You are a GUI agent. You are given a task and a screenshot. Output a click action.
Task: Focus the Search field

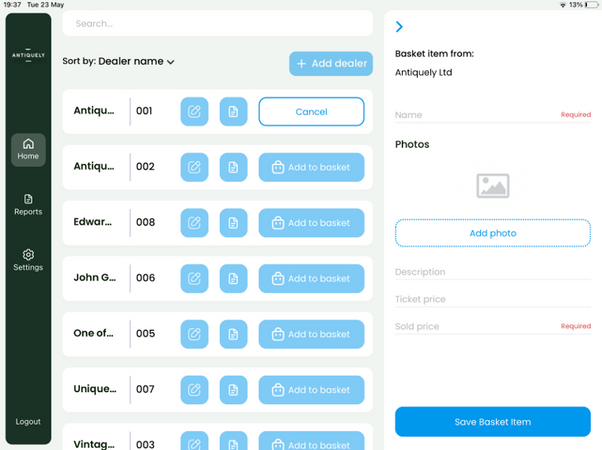(217, 23)
